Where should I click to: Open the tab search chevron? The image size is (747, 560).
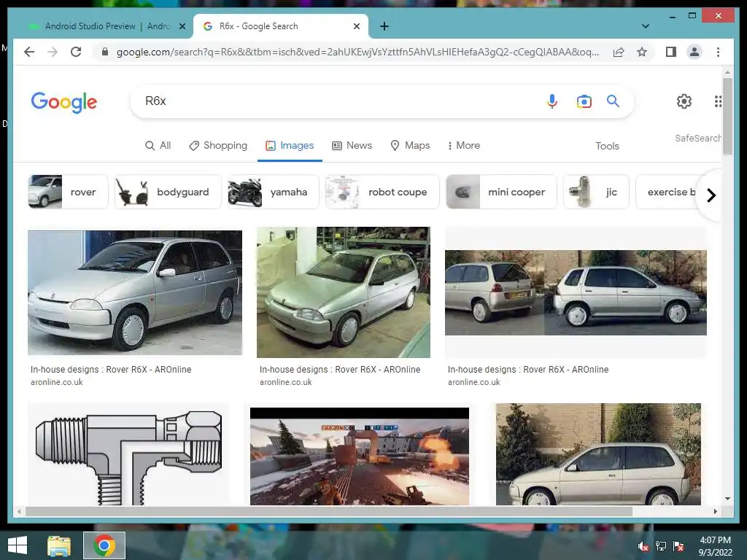[x=646, y=26]
